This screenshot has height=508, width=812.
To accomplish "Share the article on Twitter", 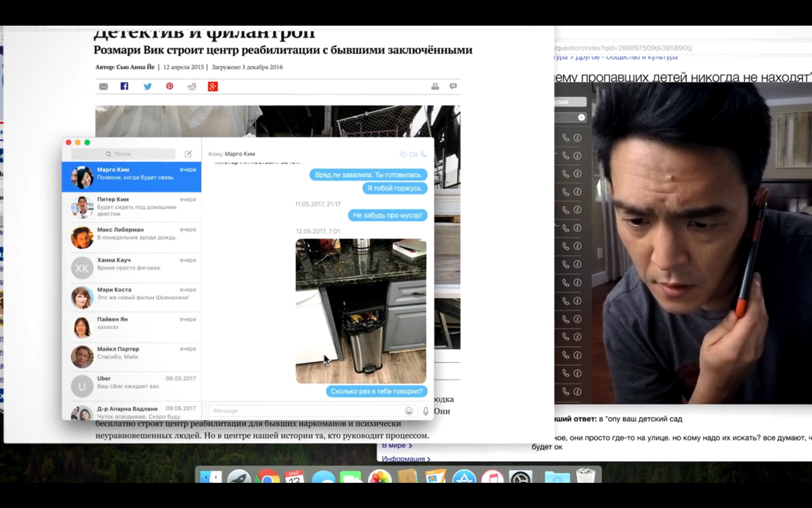I will point(147,87).
